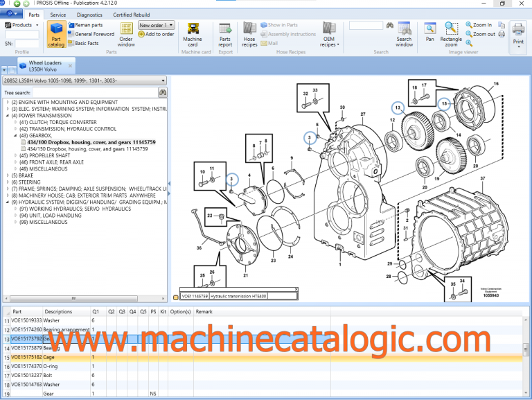Switch to the Parts ribbon tab

tap(34, 15)
